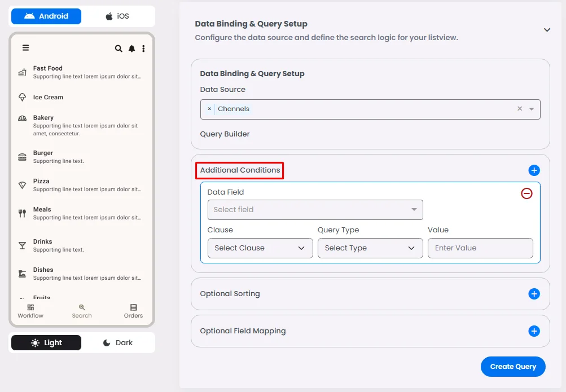The height and width of the screenshot is (392, 566).
Task: Collapse the Data Binding & Query Setup section
Action: 546,30
